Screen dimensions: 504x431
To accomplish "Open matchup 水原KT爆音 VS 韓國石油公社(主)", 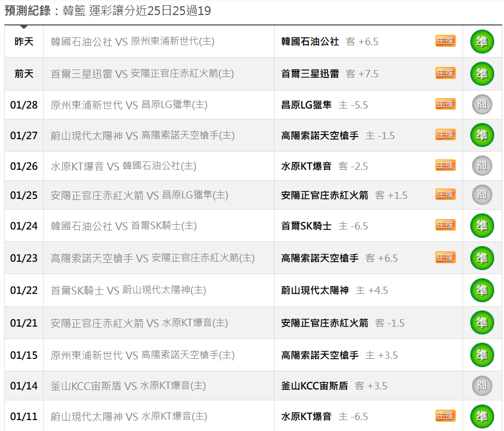I will pos(124,166).
